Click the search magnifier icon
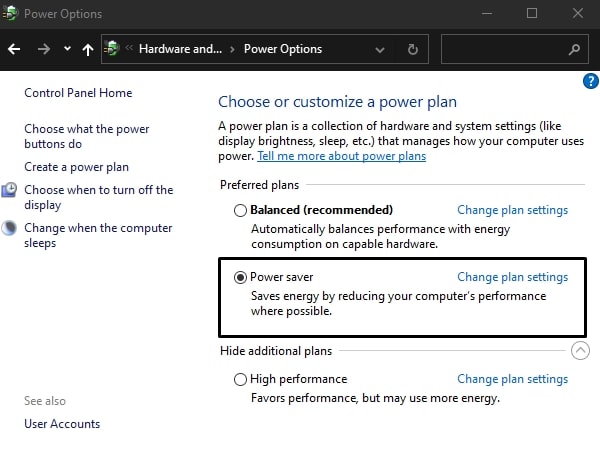 click(x=574, y=49)
